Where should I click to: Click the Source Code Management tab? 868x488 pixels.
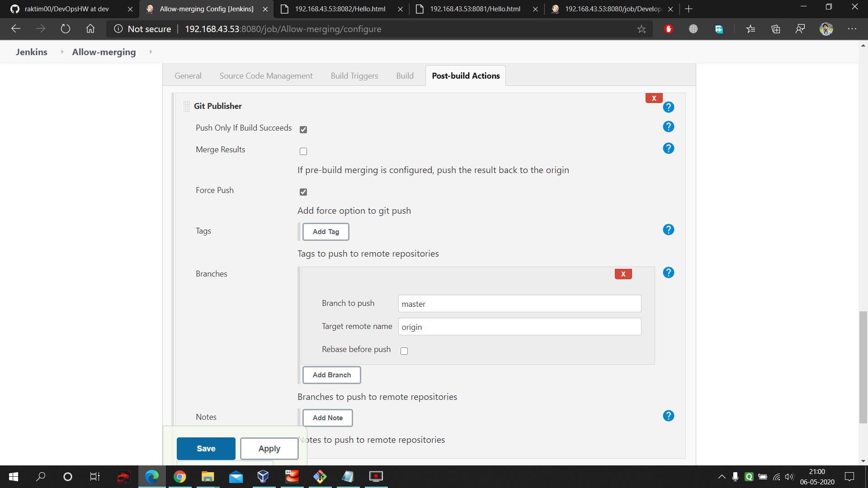tap(265, 75)
